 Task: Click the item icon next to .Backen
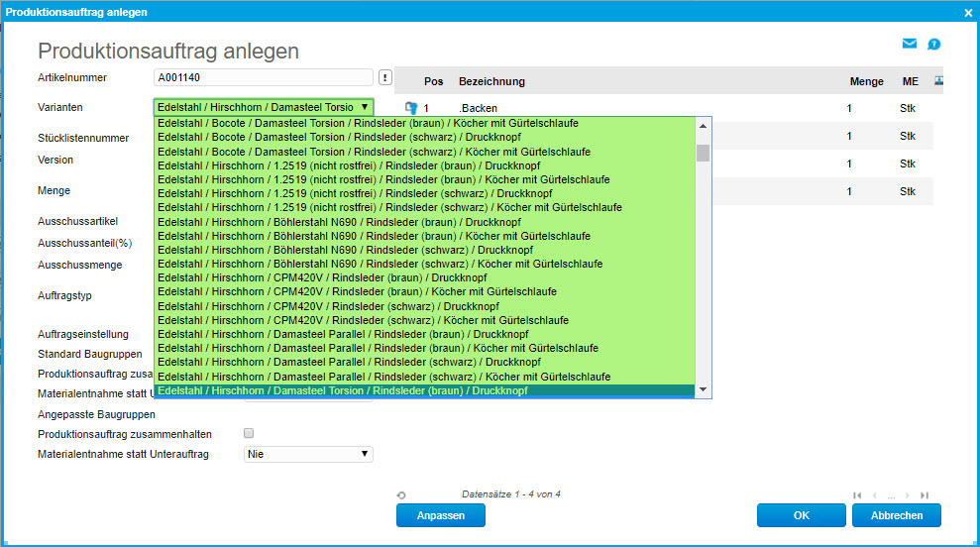coord(411,108)
